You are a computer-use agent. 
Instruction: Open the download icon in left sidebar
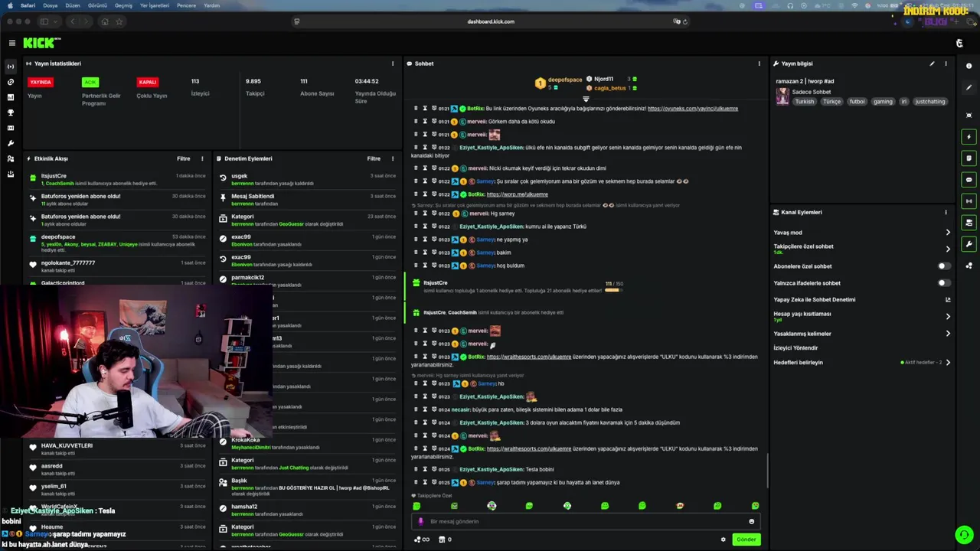coord(11,174)
